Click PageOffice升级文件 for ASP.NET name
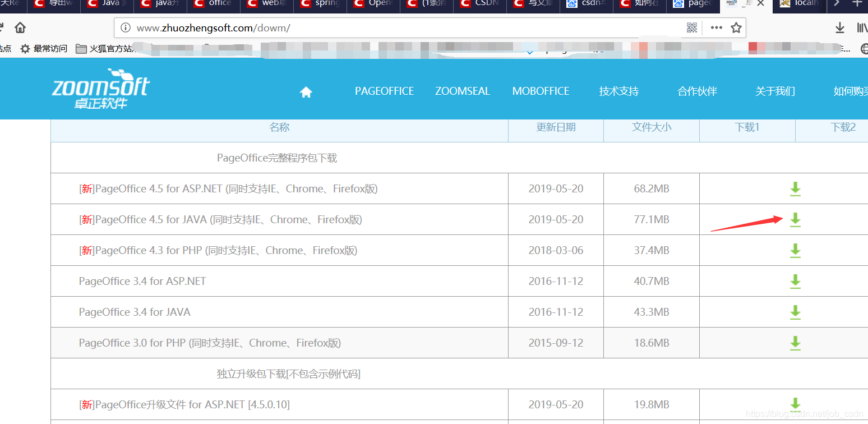The image size is (868, 424). (184, 404)
